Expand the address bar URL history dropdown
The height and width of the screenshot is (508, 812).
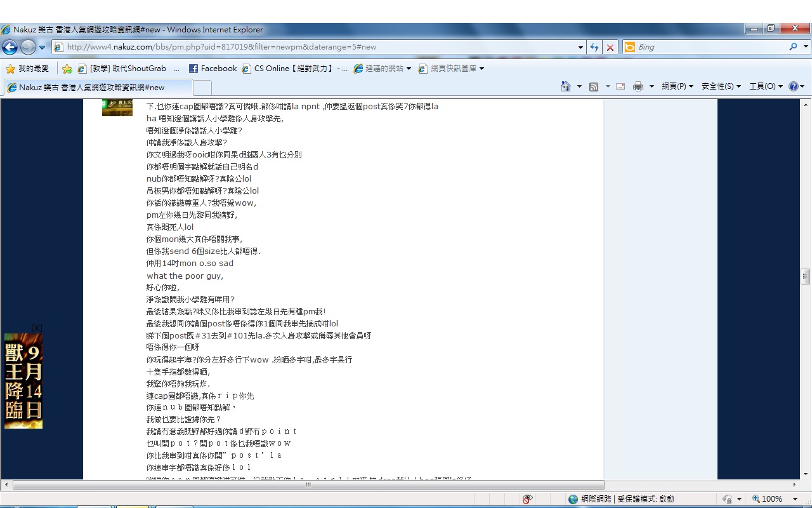580,47
